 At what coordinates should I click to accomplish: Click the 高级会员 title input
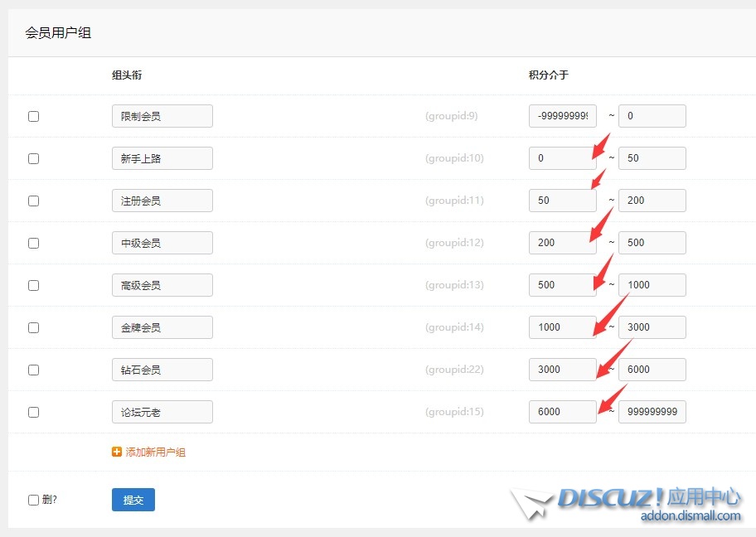point(162,285)
